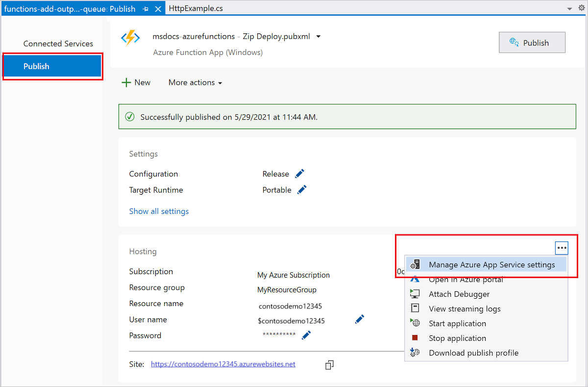Expand the More actions dropdown
The image size is (588, 387).
(x=195, y=82)
